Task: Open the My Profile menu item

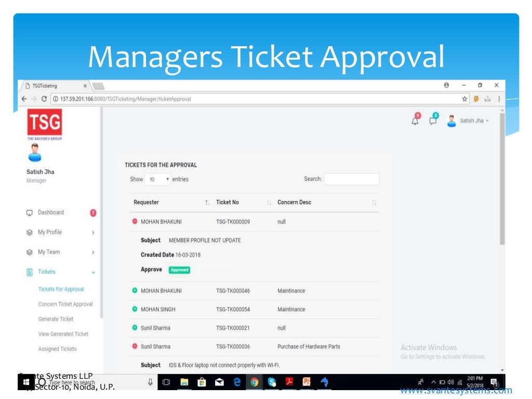Action: point(50,232)
